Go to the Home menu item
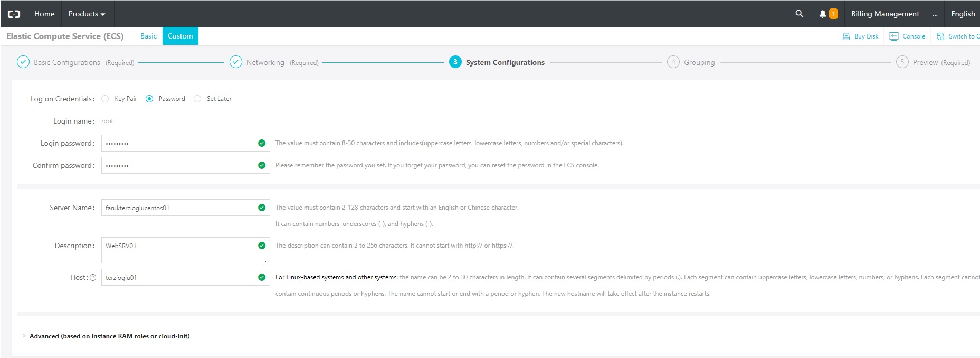This screenshot has width=980, height=358. click(x=44, y=14)
